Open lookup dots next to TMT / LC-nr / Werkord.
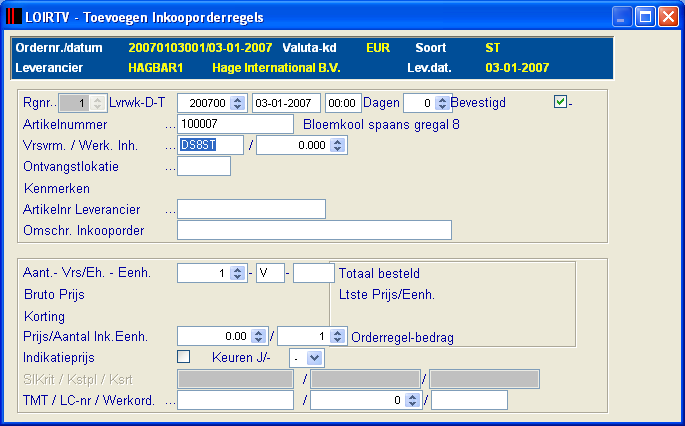 pyautogui.click(x=170, y=403)
